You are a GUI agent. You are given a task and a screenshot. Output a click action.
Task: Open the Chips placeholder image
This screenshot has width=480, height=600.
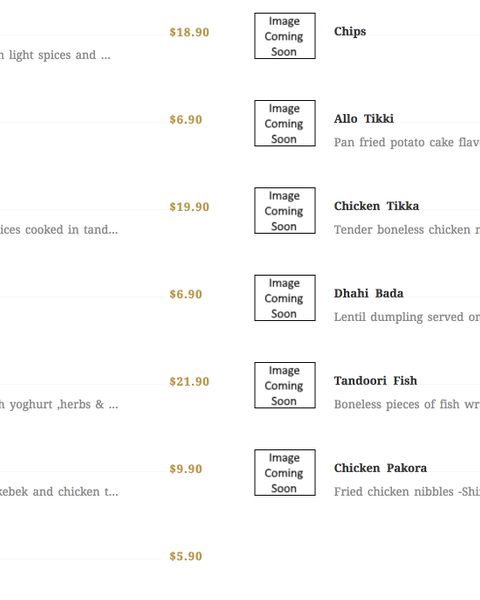pos(285,36)
